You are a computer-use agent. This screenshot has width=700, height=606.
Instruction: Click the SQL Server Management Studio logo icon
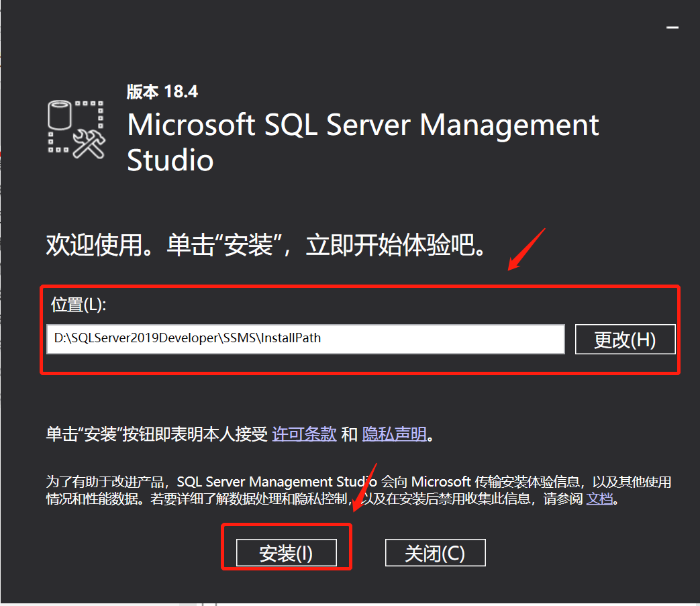pos(77,130)
